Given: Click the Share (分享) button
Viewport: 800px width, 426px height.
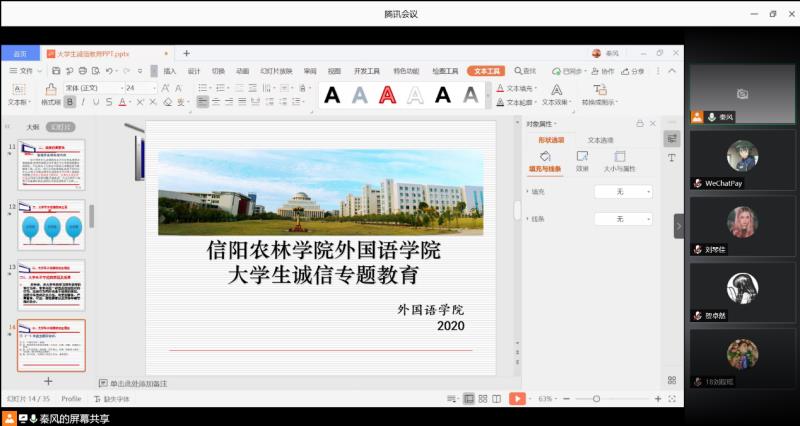Looking at the screenshot, I should coord(633,71).
